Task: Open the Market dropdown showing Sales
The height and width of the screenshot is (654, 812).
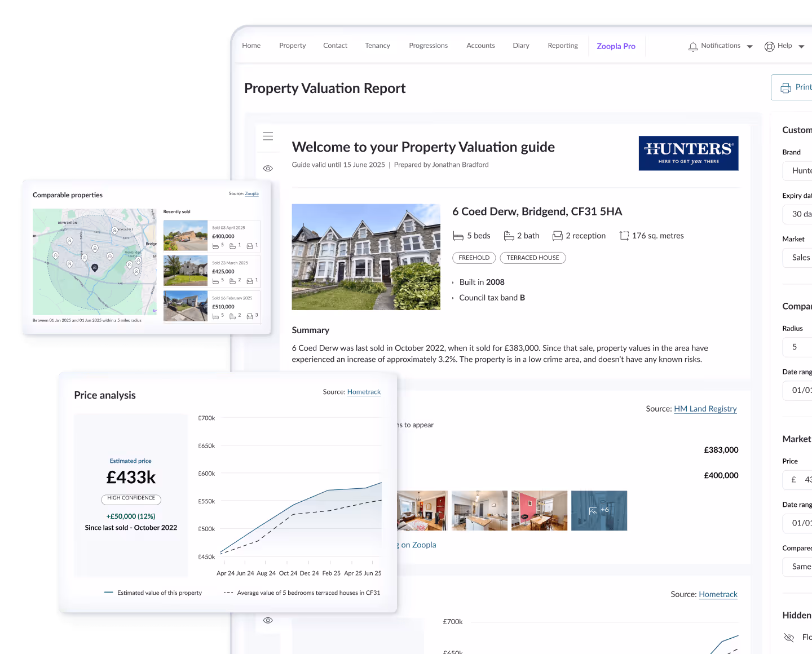Action: pos(797,258)
